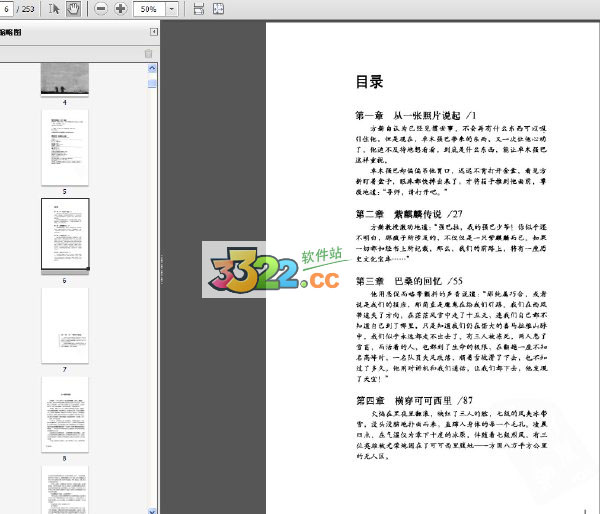Click the 50% zoom level field
The height and width of the screenshot is (514, 600).
click(x=150, y=9)
